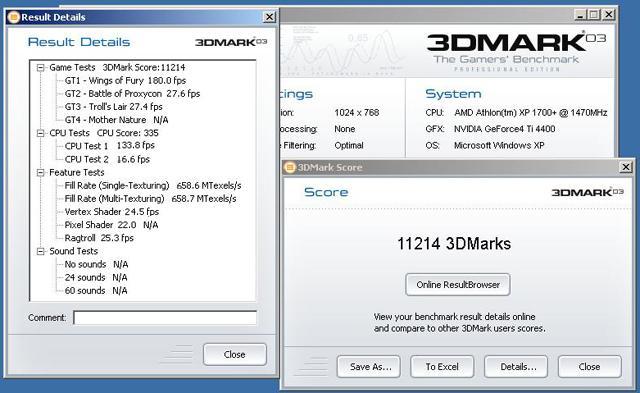Close the main 3DMark window

point(609,15)
